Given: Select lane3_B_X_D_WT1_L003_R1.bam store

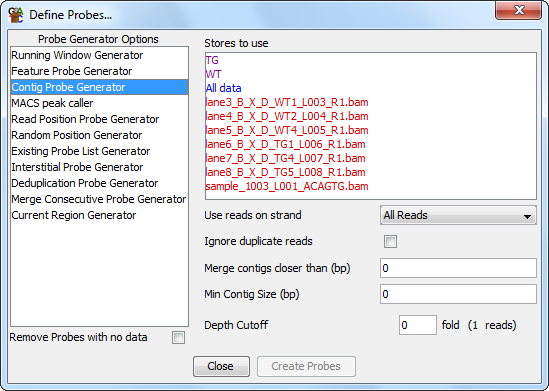Looking at the screenshot, I should point(370,102).
